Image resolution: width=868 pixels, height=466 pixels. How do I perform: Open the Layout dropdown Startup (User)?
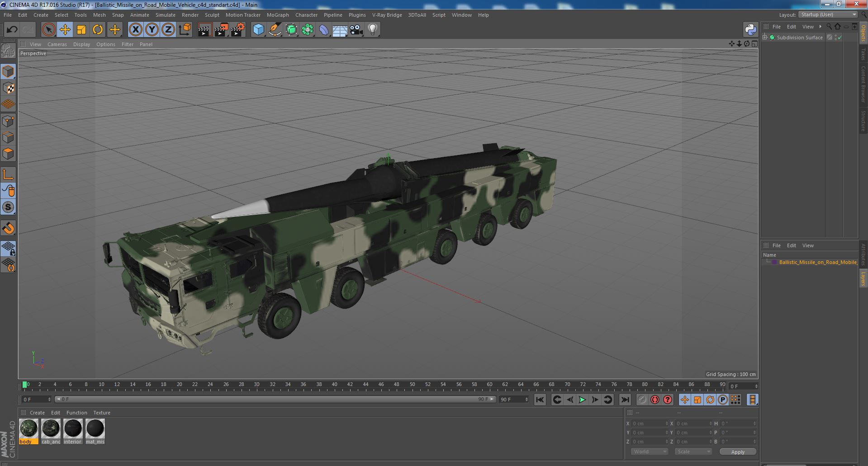[x=828, y=15]
